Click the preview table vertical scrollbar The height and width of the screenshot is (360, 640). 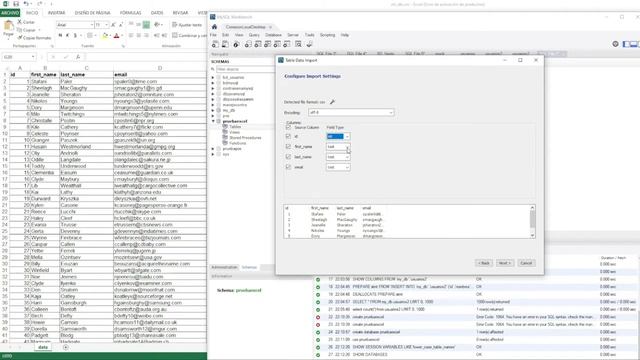coord(532,222)
